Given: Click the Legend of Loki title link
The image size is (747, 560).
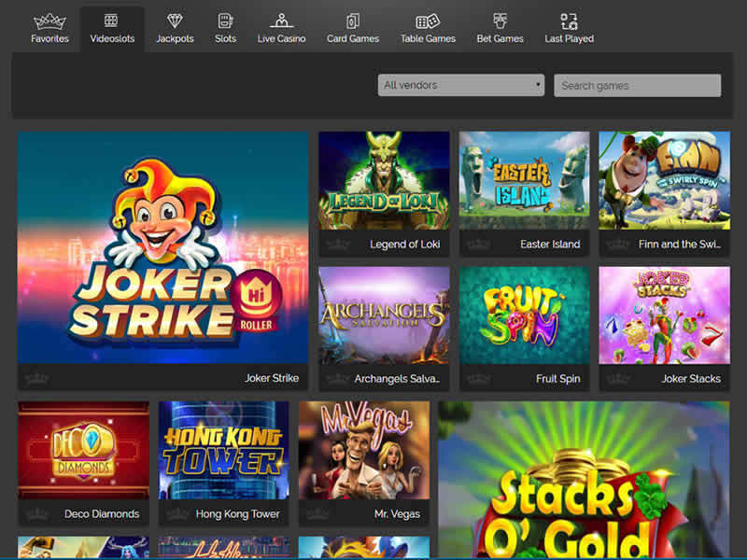Looking at the screenshot, I should [x=404, y=245].
